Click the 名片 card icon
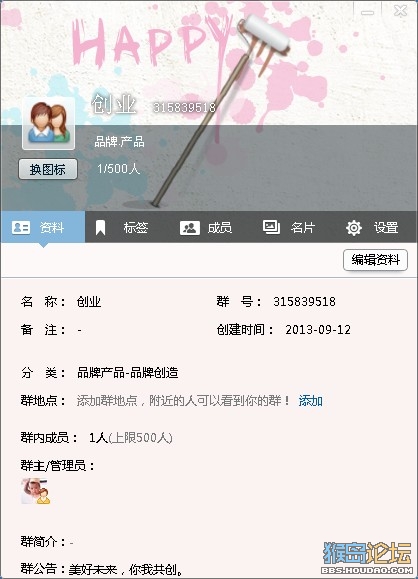418x579 pixels. pos(271,227)
